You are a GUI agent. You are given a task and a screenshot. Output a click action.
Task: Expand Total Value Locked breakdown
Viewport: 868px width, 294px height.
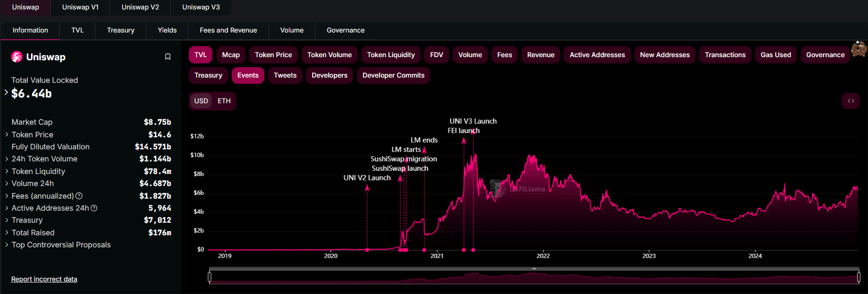tap(6, 92)
